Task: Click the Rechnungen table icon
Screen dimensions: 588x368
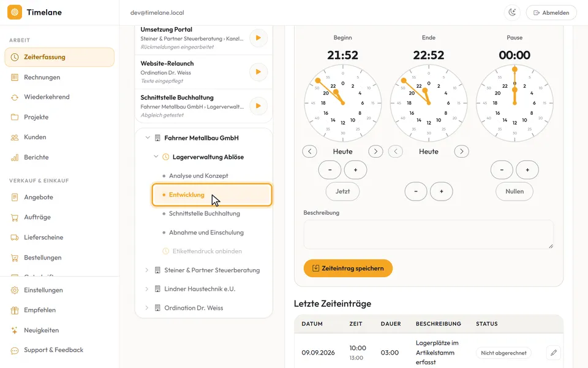Action: 15,77
